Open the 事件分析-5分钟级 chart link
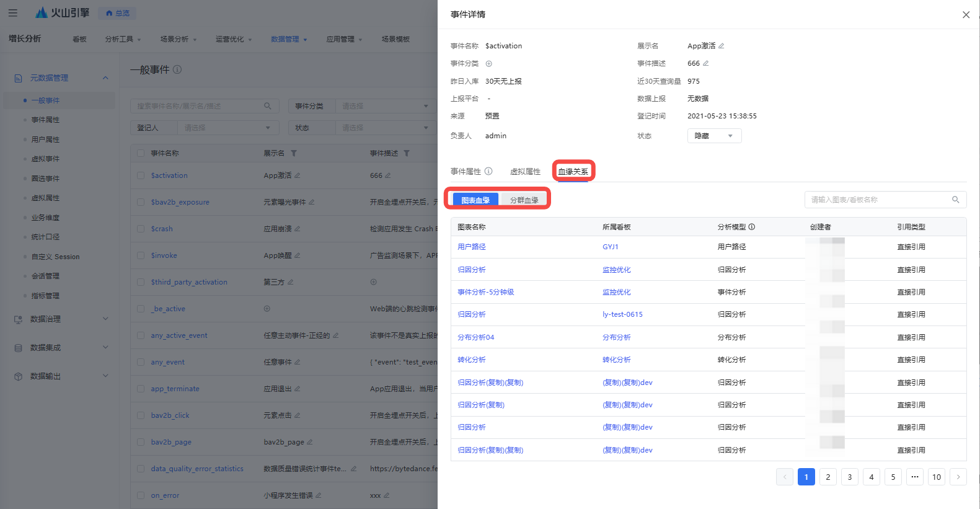This screenshot has width=980, height=509. (x=486, y=292)
